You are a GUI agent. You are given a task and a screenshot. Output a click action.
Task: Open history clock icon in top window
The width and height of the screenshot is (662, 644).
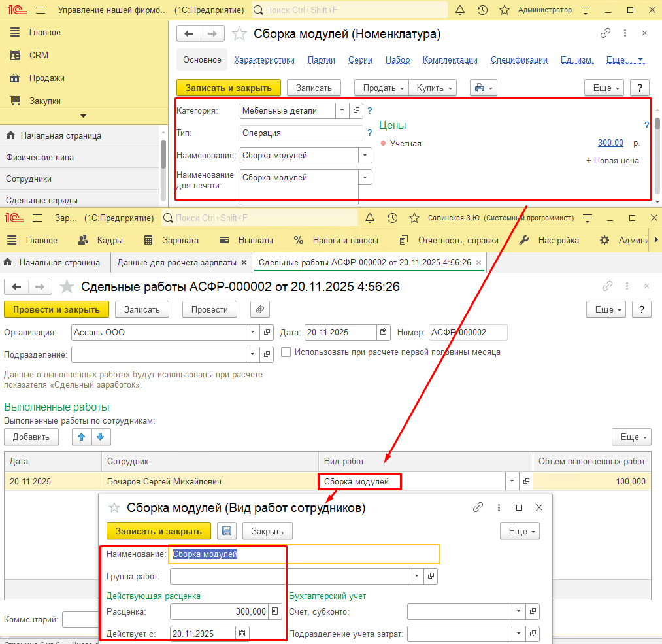[482, 10]
